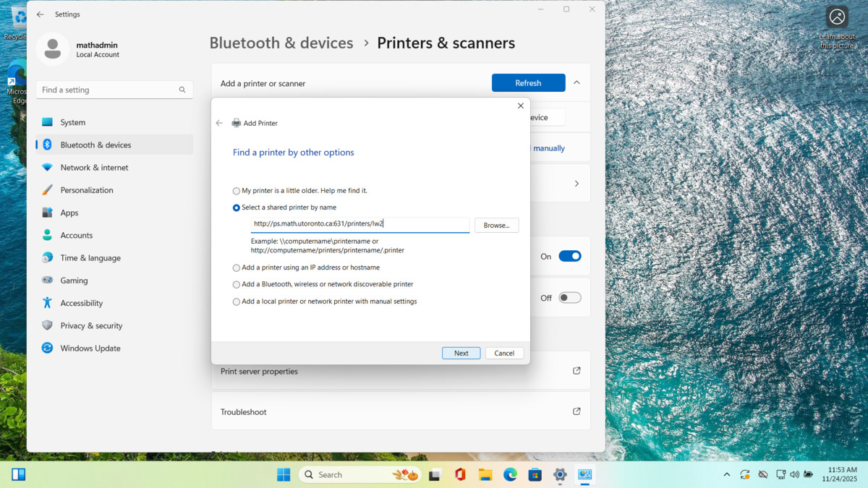Turn off the toggle switch labeled On
The width and height of the screenshot is (868, 488).
coord(569,256)
